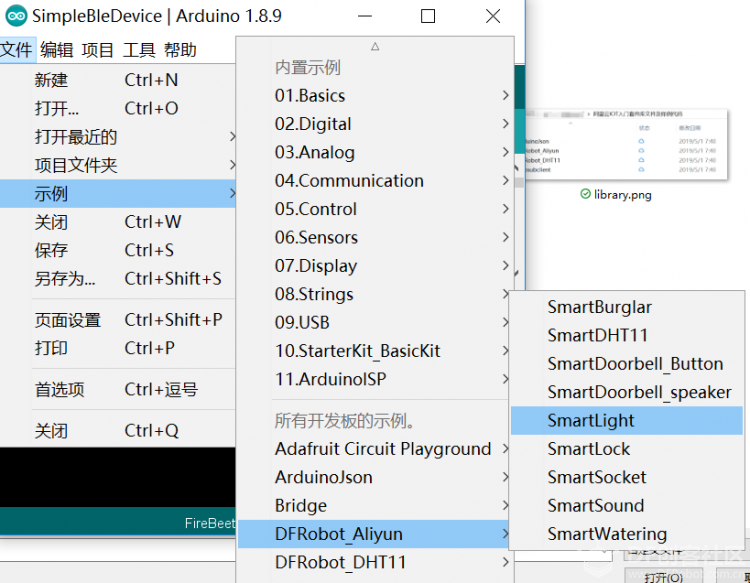The height and width of the screenshot is (583, 750).
Task: Expand 01.Basics examples
Action: pos(375,96)
